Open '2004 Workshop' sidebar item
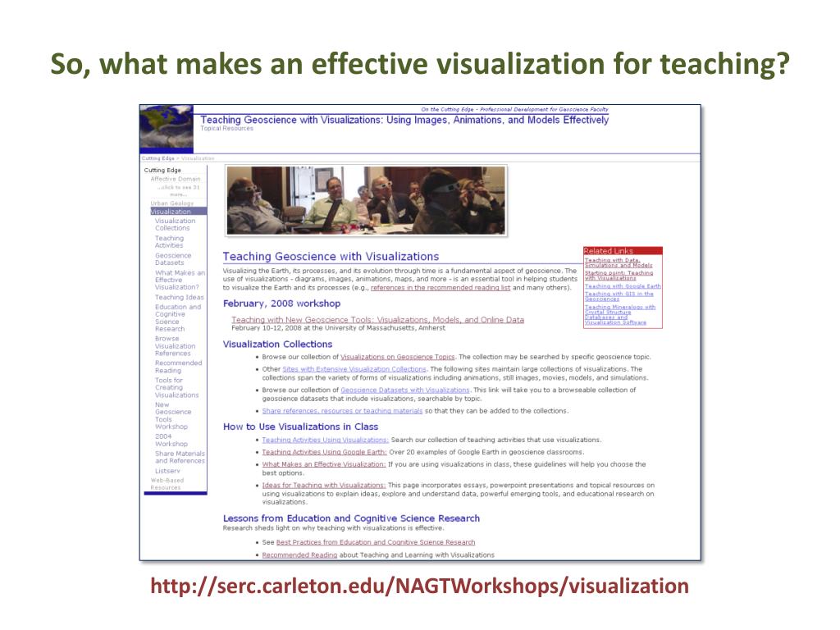Image resolution: width=840 pixels, height=630 pixels. click(x=171, y=441)
